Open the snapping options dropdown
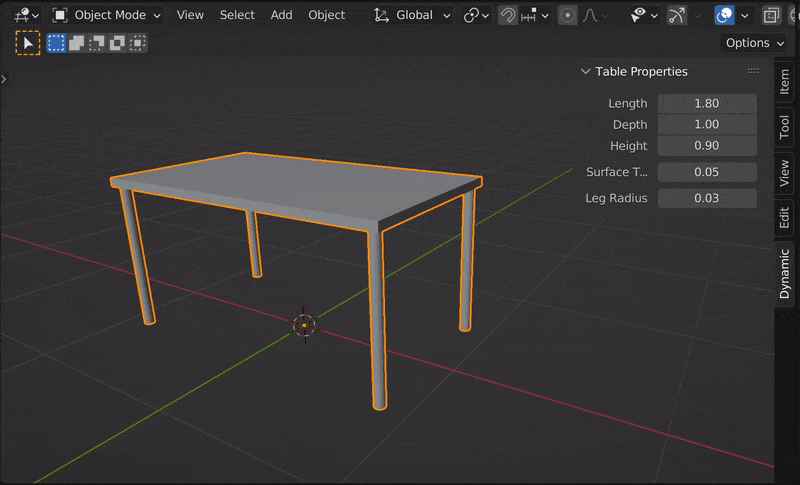The image size is (800, 485). click(x=535, y=15)
